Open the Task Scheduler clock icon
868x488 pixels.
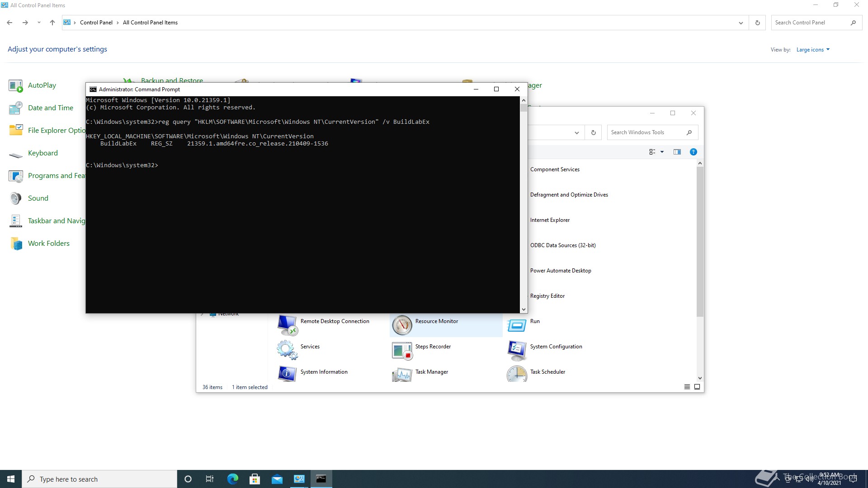click(517, 374)
